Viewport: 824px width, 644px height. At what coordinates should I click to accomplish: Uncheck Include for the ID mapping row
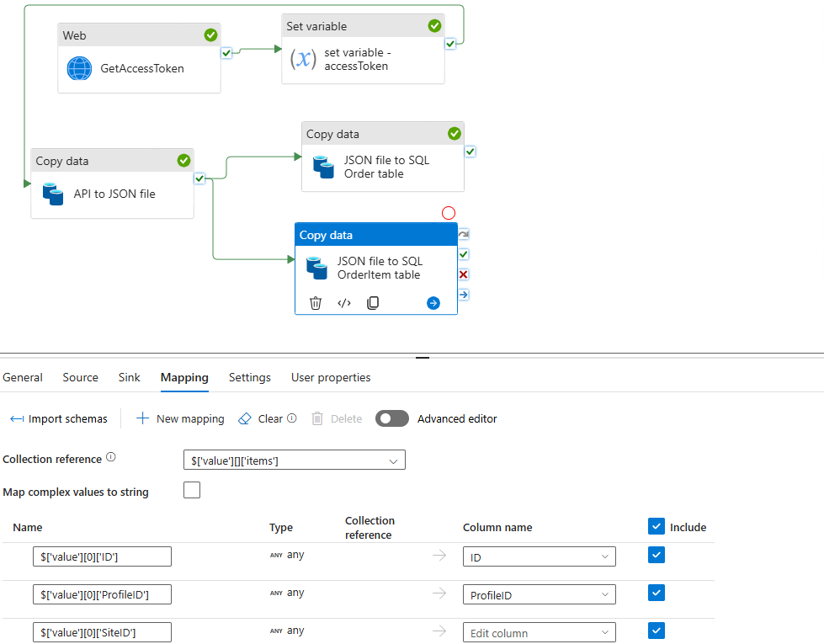point(657,555)
